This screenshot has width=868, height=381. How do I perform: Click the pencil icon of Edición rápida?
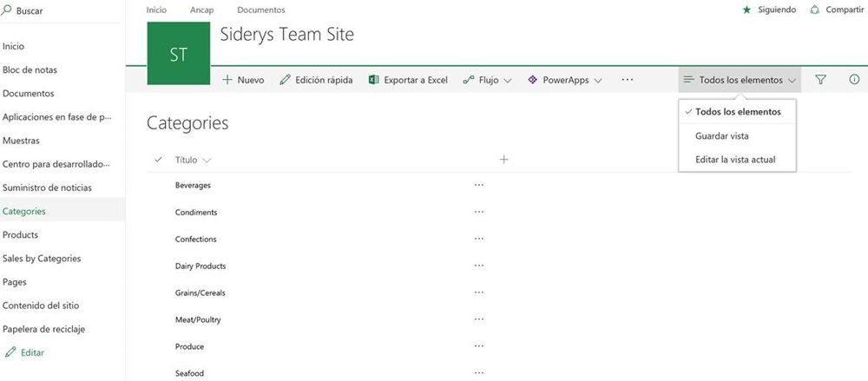[285, 80]
